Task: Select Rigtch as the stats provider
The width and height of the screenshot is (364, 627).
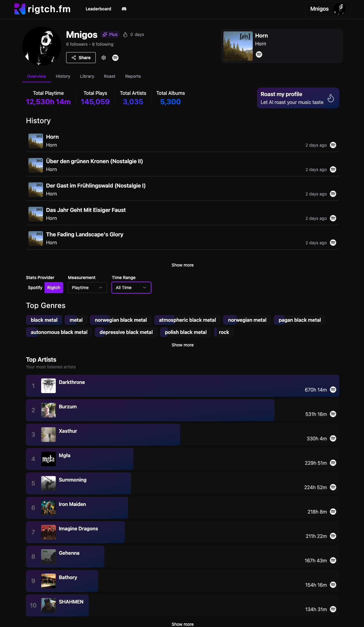Action: 54,287
